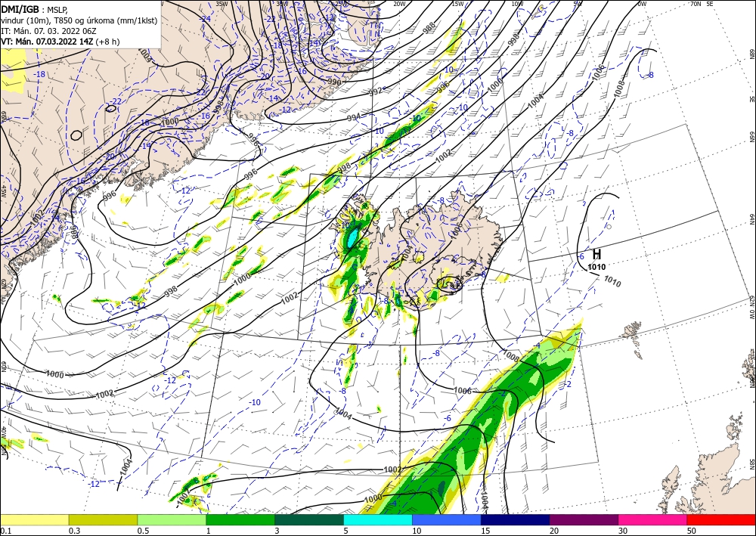Click the '0.1' legend value label
This screenshot has height=536, width=756.
[x=5, y=531]
